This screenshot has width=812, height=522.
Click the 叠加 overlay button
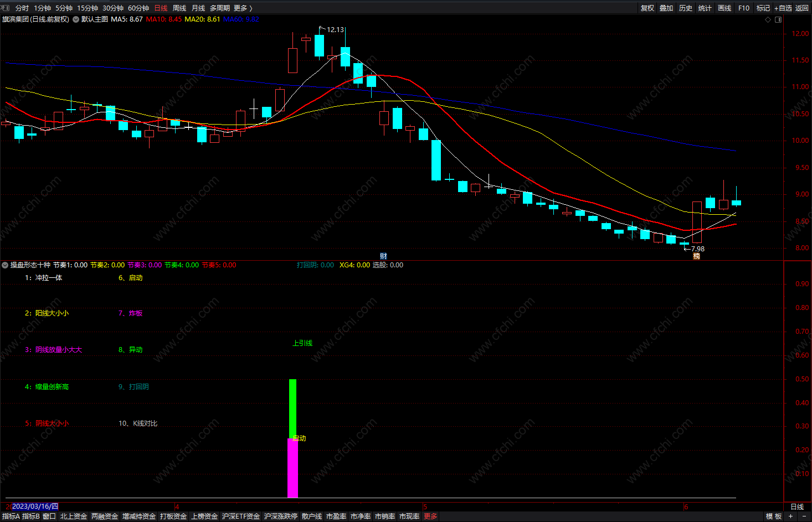tap(666, 8)
